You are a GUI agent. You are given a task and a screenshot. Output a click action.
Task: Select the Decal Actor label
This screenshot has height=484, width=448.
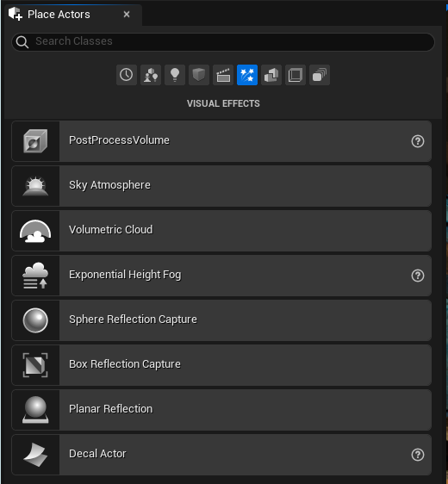click(x=97, y=454)
